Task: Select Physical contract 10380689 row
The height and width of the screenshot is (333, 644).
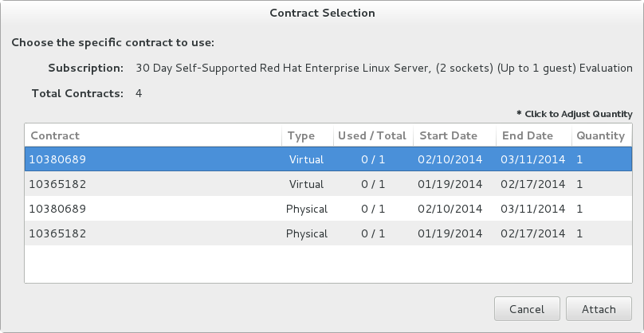Action: (151, 209)
